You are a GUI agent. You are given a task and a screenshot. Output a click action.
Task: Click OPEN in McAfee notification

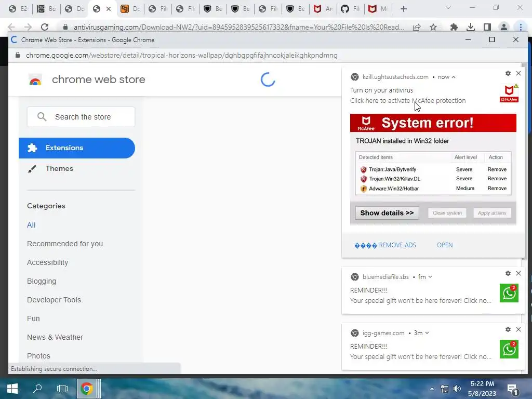[445, 245]
